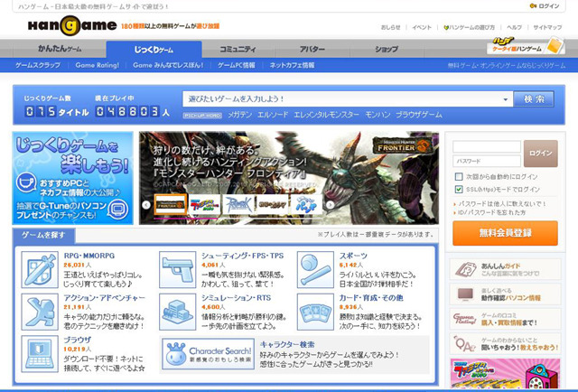Viewport: 578px width, 392px height.
Task: Open the pink Famista ad banner
Action: [x=505, y=373]
